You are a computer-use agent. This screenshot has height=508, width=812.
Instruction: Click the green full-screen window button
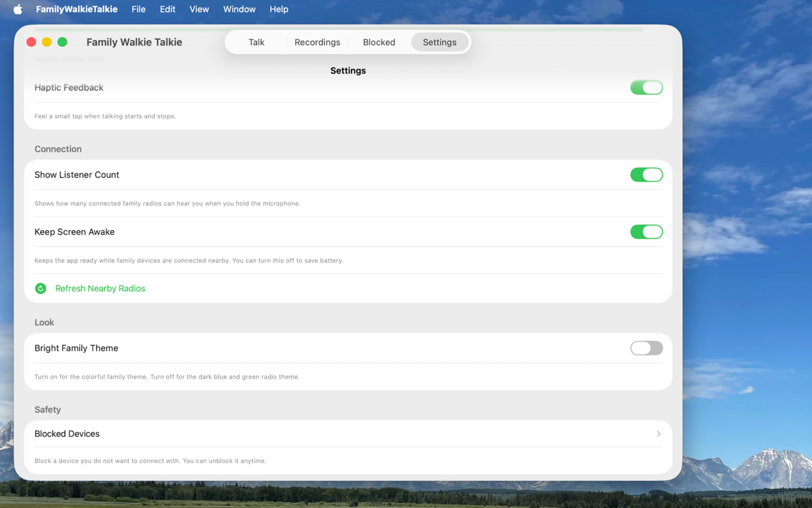(63, 42)
